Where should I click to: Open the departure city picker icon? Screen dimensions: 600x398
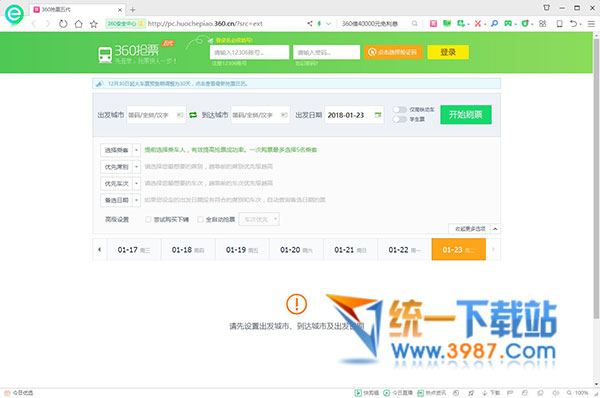179,115
